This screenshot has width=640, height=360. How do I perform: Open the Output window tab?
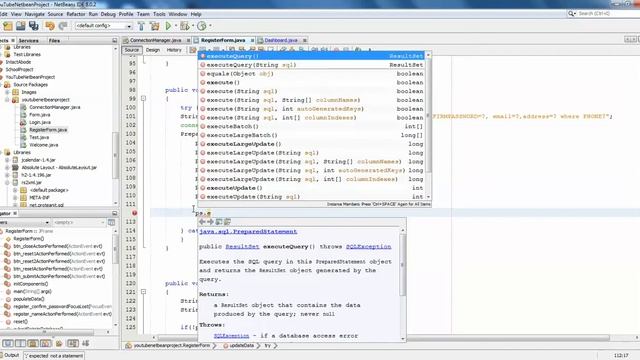pos(11,355)
